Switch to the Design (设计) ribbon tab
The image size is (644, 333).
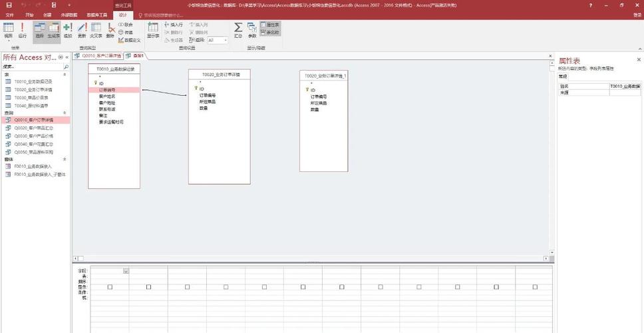click(x=123, y=15)
